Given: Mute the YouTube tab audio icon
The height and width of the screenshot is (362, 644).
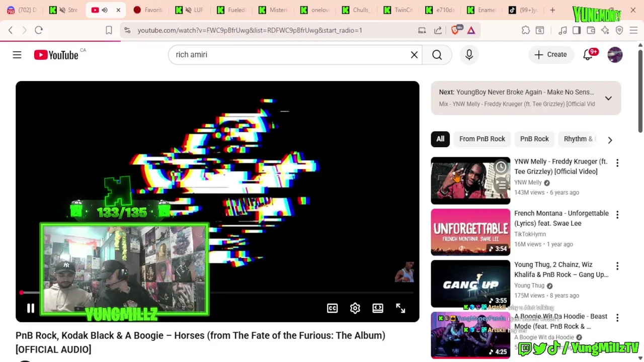Looking at the screenshot, I should coord(105,10).
